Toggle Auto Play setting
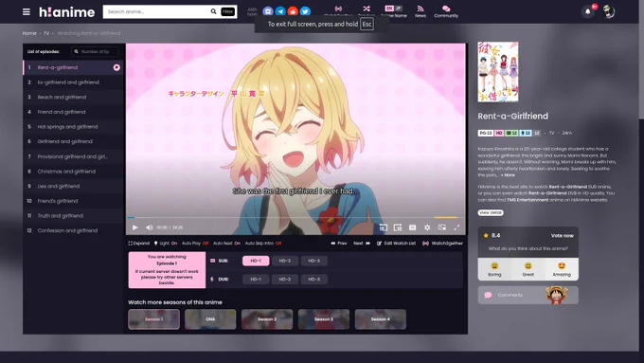The height and width of the screenshot is (363, 644). point(195,244)
